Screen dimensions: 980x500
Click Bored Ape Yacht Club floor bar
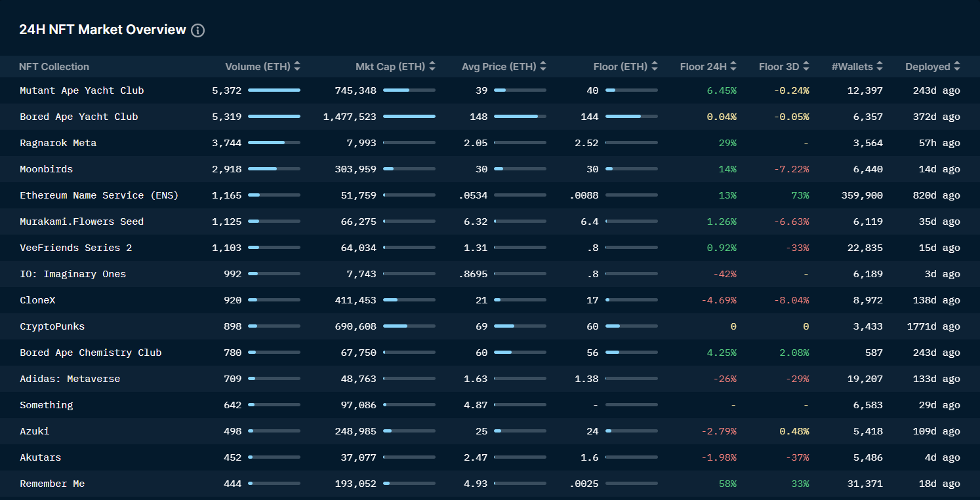[632, 117]
